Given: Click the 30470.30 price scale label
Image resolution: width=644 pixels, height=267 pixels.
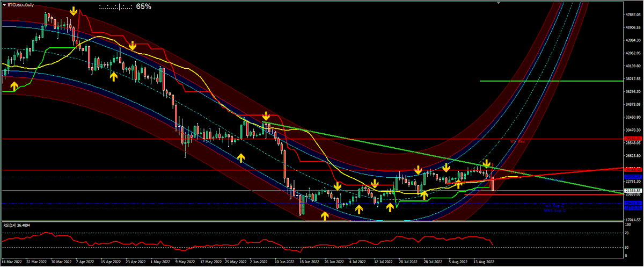Looking at the screenshot, I should [x=633, y=131].
